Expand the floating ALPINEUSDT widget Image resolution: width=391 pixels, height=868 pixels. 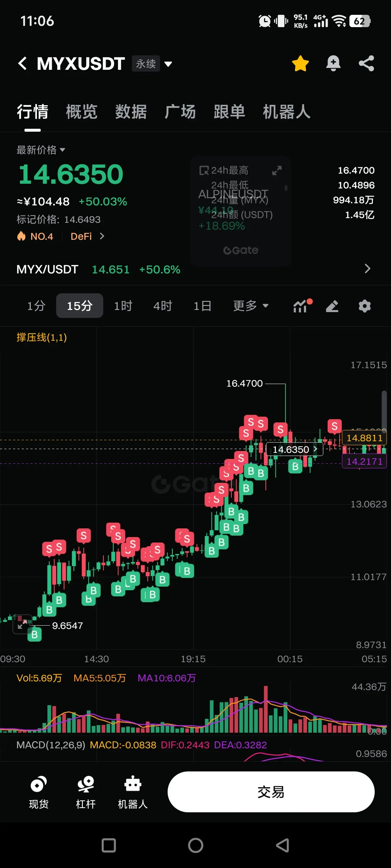277,170
